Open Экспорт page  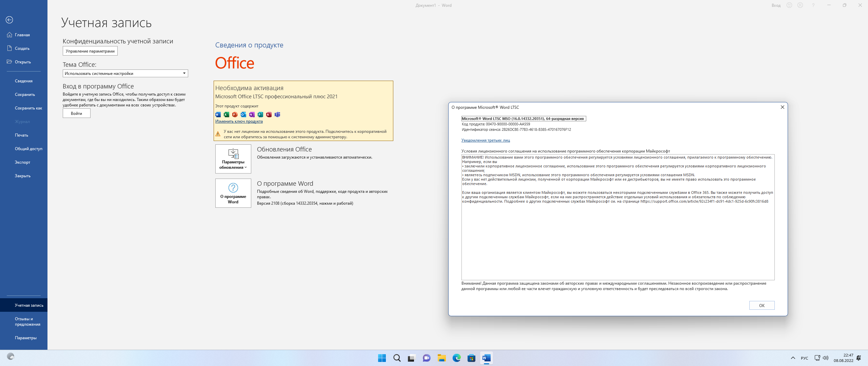point(24,162)
